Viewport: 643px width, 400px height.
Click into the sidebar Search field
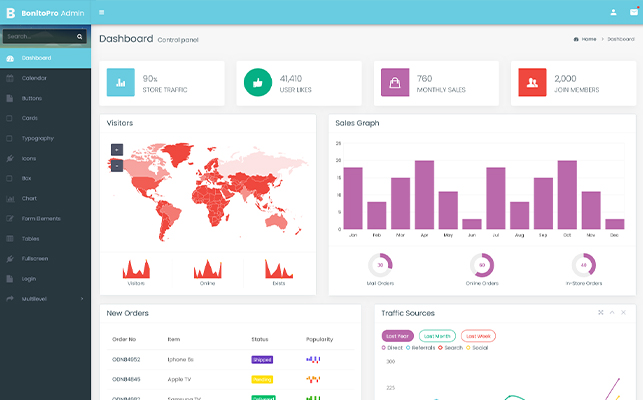click(x=39, y=37)
